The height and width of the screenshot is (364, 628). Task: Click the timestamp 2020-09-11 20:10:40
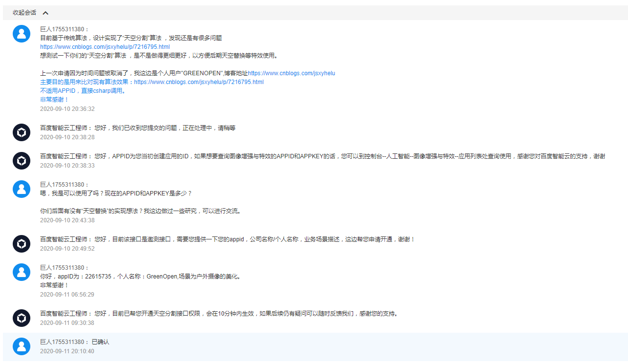(x=67, y=351)
